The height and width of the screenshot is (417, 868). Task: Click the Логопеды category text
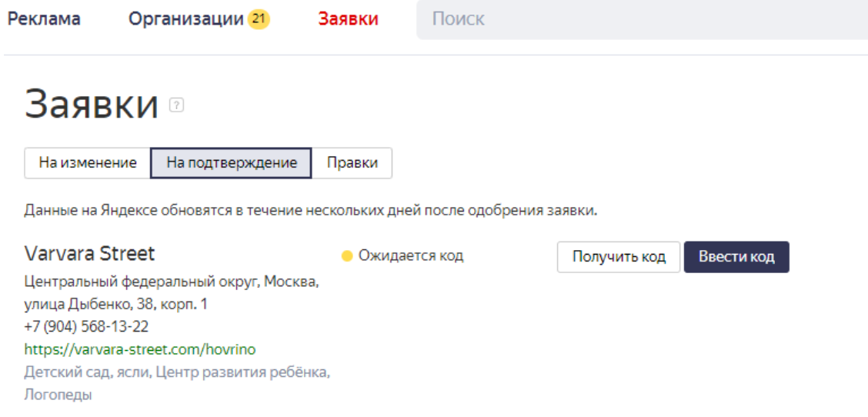tap(58, 395)
